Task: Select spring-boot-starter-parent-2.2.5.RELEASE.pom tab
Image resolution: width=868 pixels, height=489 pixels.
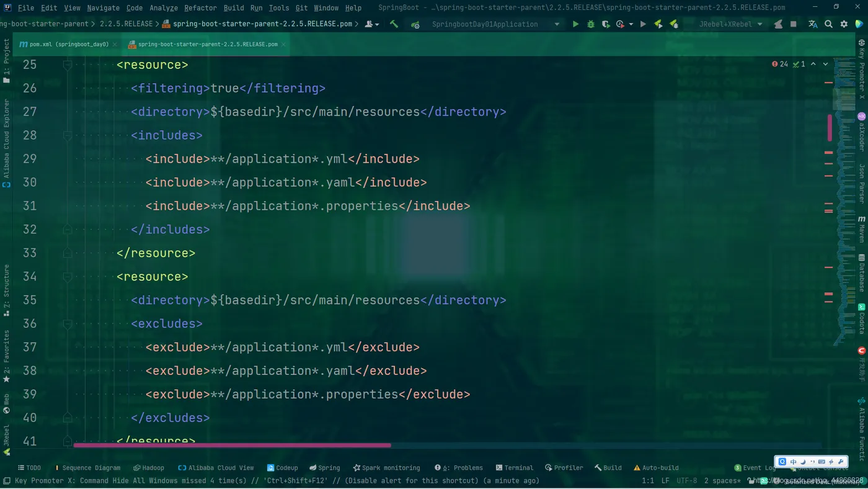Action: point(207,45)
